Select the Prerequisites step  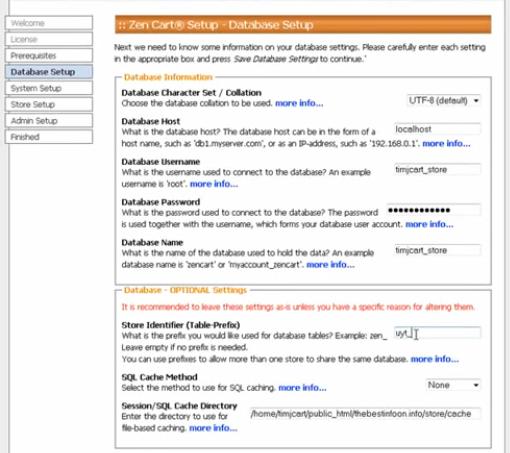[49, 56]
